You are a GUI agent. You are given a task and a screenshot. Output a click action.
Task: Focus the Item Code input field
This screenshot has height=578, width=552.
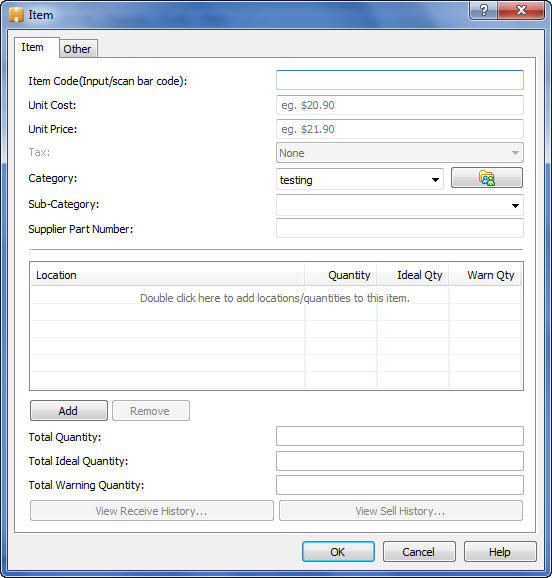pyautogui.click(x=400, y=80)
